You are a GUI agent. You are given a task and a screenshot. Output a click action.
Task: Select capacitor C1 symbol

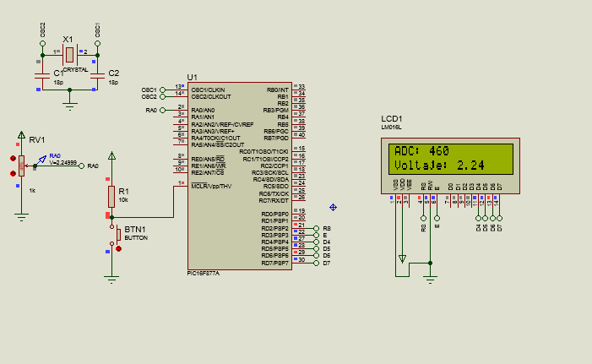pos(42,75)
